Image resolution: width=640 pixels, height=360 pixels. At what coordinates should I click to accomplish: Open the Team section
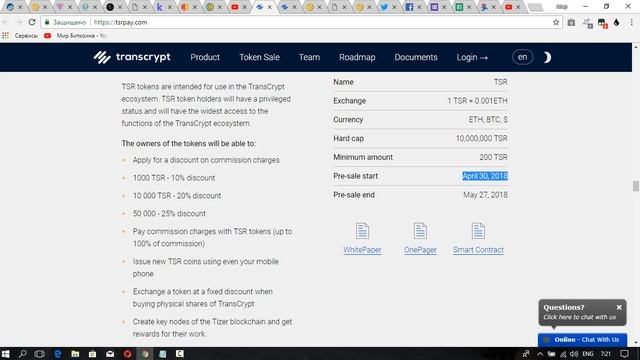(309, 57)
